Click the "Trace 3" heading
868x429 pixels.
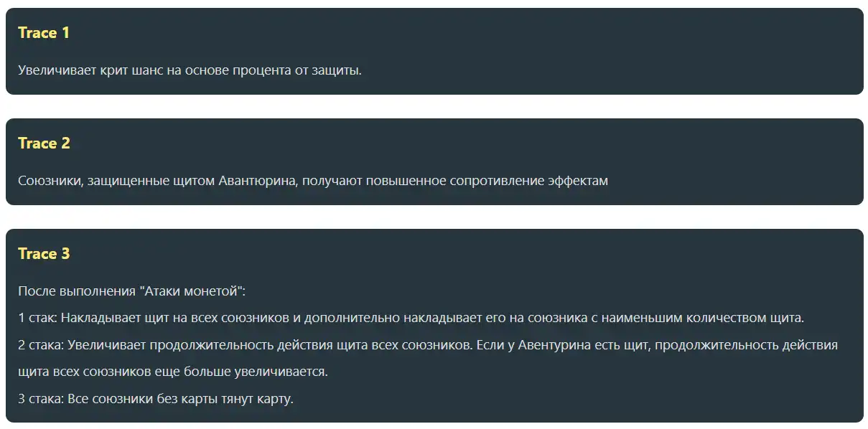[44, 254]
